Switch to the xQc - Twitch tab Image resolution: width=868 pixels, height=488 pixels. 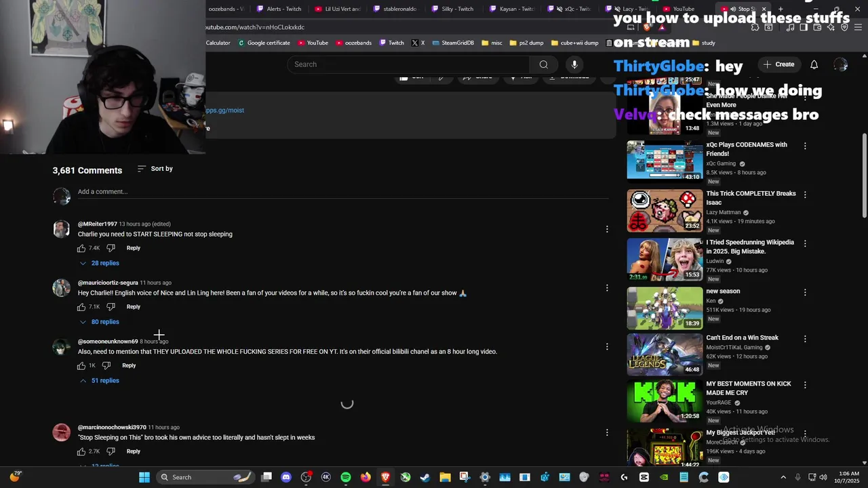571,9
